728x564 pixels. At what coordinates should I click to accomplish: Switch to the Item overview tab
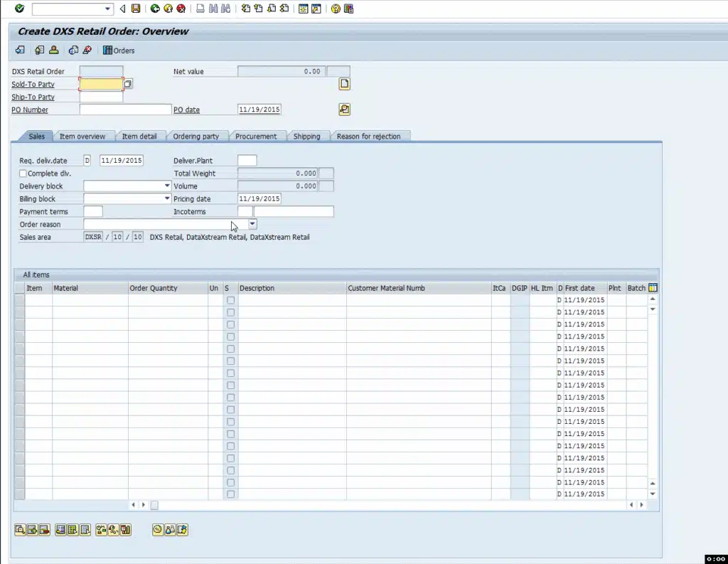84,136
